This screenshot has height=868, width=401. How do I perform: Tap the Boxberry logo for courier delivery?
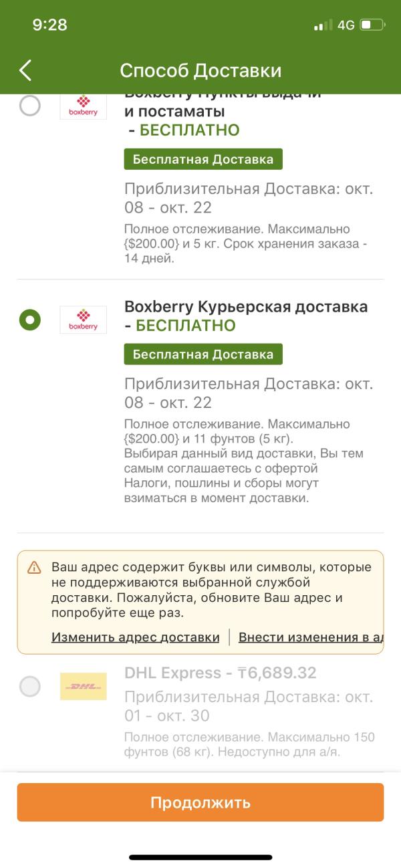[x=83, y=320]
